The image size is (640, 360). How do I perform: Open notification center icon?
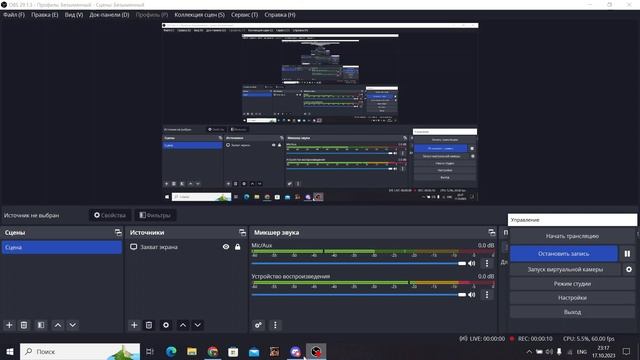(x=627, y=351)
